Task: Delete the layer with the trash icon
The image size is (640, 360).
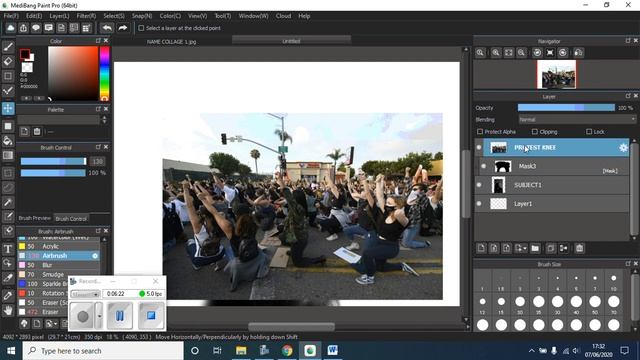Action: click(579, 248)
